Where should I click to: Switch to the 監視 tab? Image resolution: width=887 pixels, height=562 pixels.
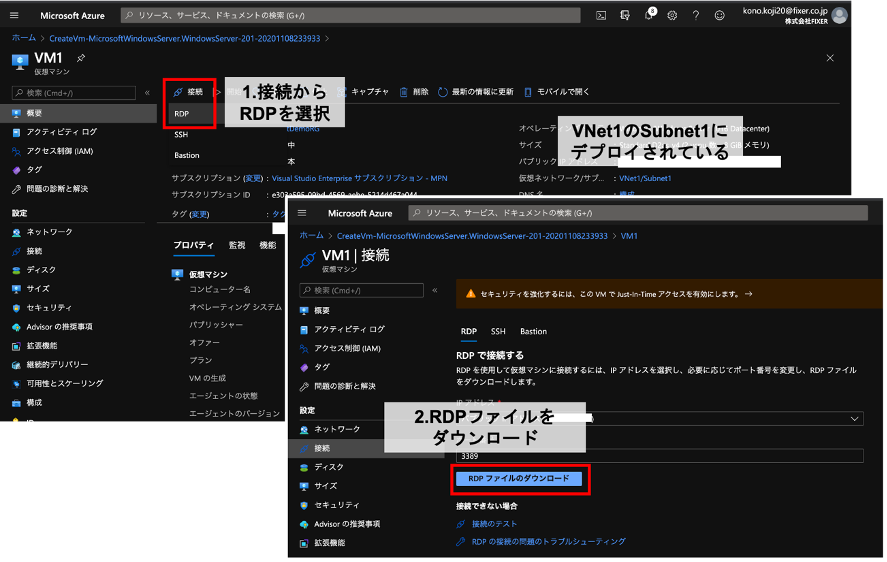click(236, 245)
